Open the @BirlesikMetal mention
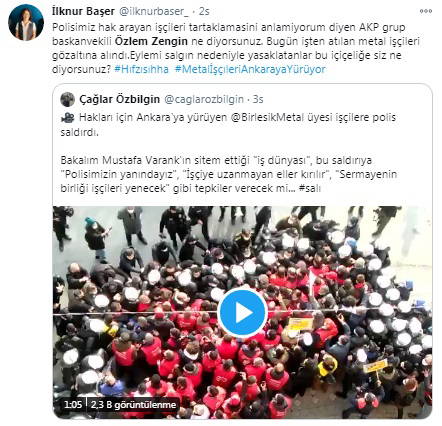Screen dimensions: 442x426 (x=267, y=117)
